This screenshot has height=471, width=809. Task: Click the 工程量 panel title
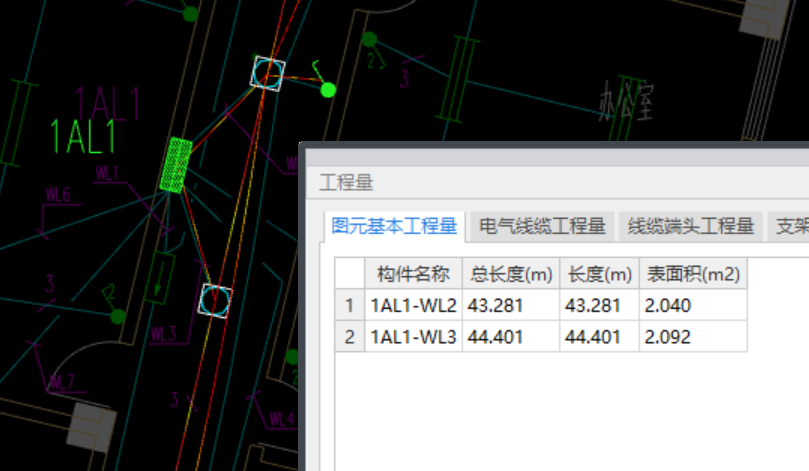point(346,182)
